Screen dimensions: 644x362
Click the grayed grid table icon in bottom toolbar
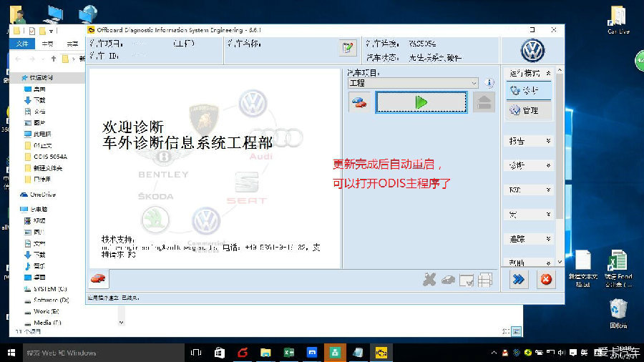(485, 280)
